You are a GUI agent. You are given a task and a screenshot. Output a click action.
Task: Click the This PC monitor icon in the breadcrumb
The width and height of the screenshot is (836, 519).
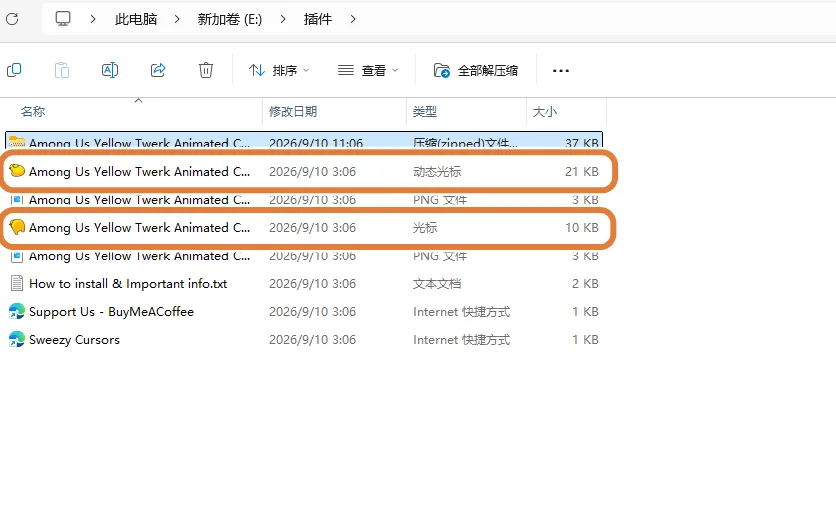pyautogui.click(x=63, y=19)
